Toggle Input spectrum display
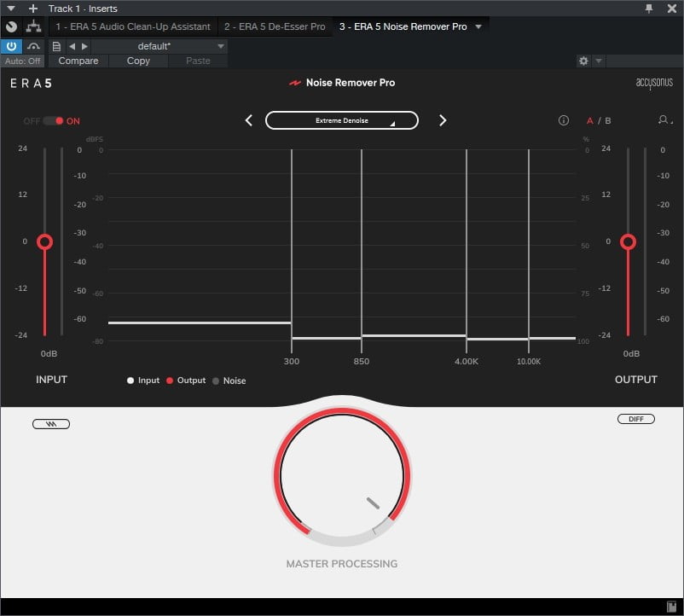The width and height of the screenshot is (684, 616). click(x=143, y=381)
